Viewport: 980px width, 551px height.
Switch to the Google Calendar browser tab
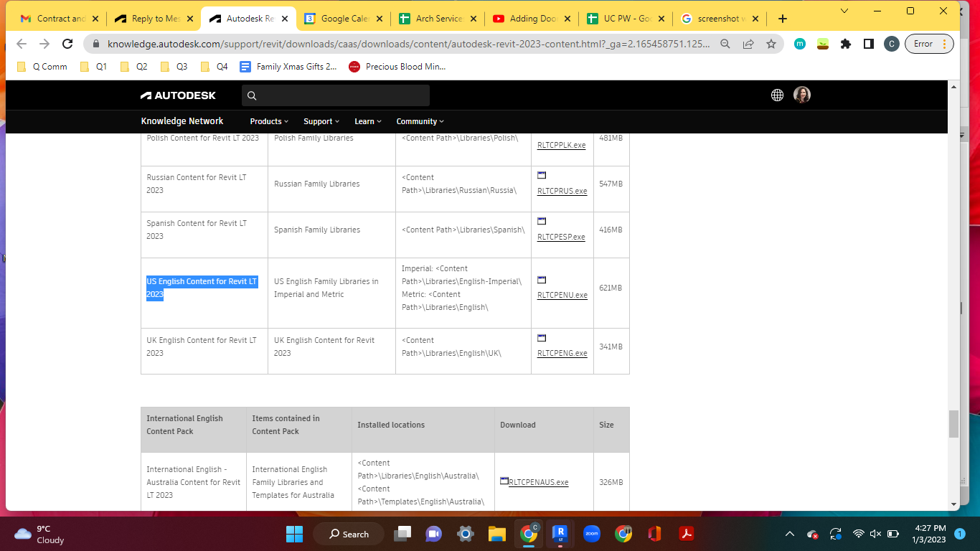342,18
